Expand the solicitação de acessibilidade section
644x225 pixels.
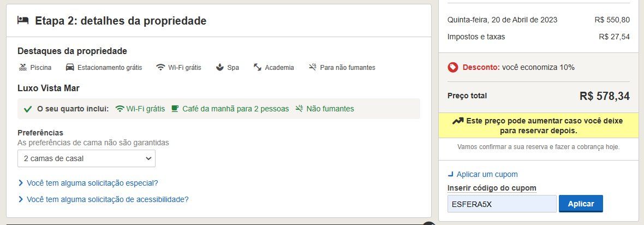[107, 199]
